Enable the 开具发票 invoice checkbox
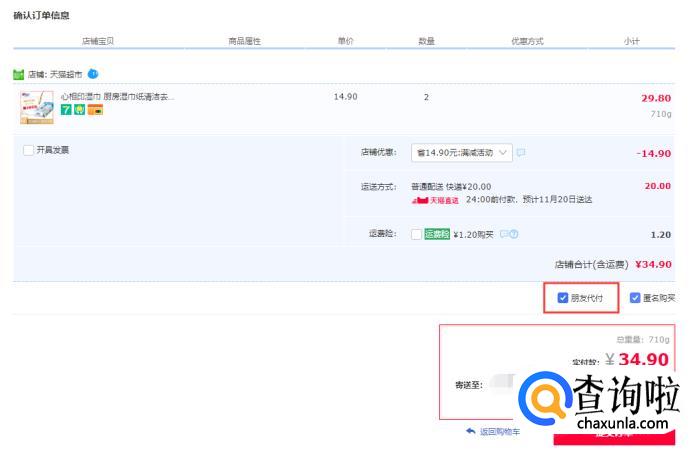This screenshot has width=692, height=454. tap(28, 150)
